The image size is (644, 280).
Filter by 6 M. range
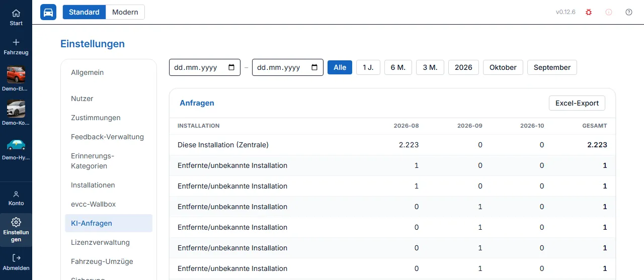click(398, 67)
